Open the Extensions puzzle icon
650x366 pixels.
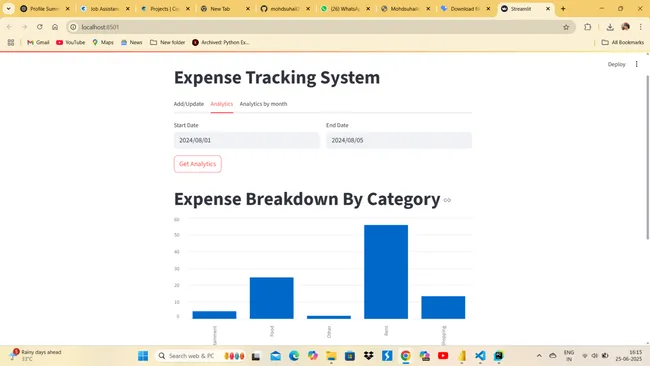click(x=587, y=27)
